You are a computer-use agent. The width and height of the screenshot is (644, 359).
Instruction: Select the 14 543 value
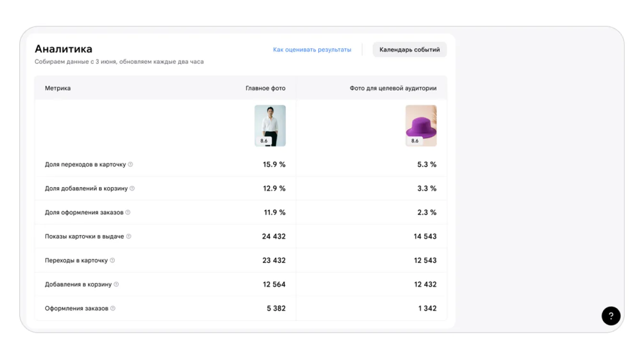click(x=425, y=236)
